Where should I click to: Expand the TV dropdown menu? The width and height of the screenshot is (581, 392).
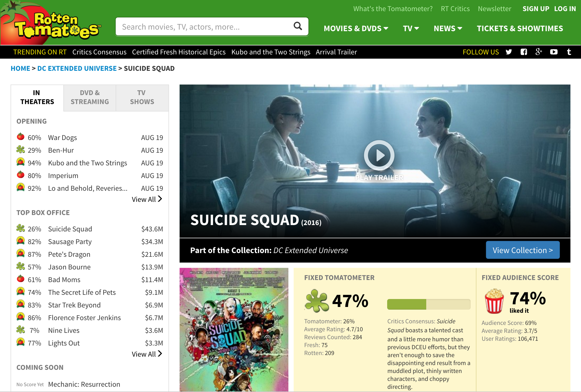tap(411, 28)
